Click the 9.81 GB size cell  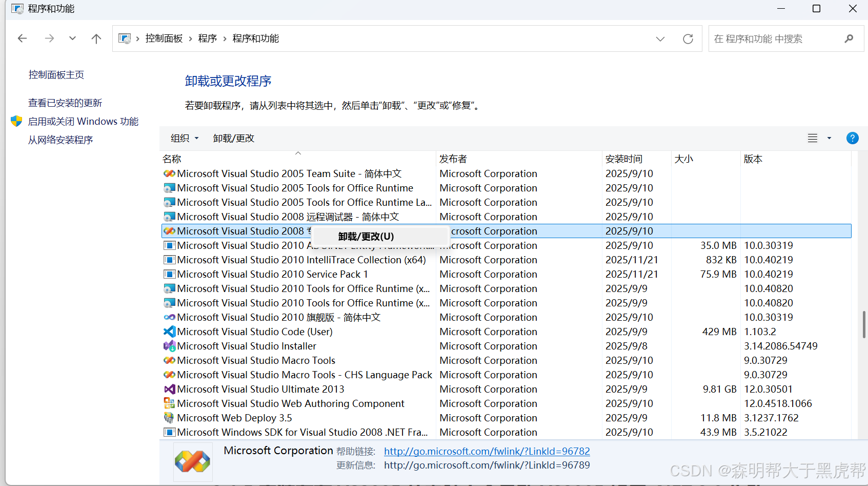pos(719,389)
